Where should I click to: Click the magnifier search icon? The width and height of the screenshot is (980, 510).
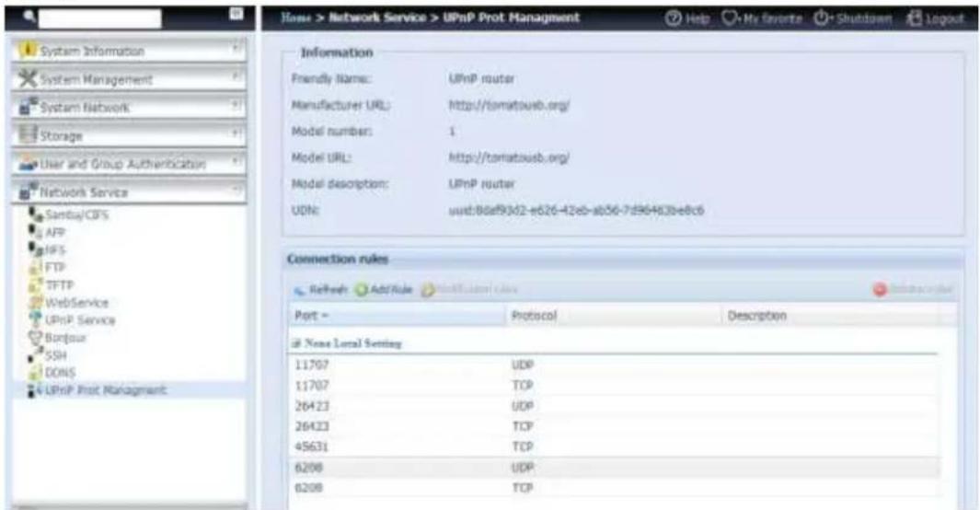pyautogui.click(x=29, y=17)
